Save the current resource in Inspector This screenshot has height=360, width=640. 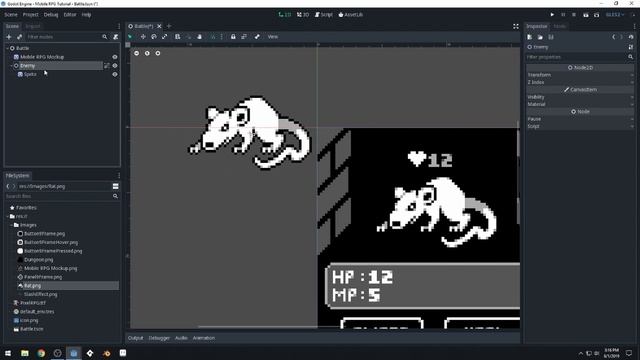click(551, 37)
